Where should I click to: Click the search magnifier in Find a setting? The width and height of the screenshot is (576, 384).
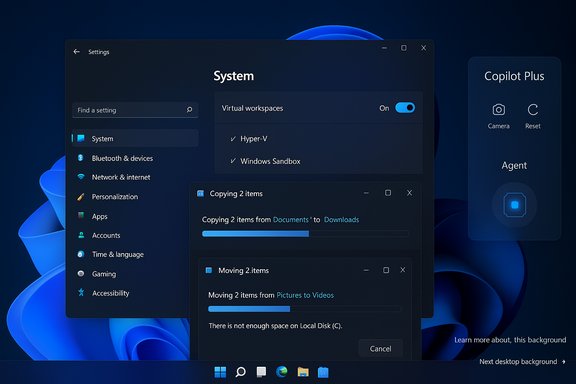coord(189,110)
